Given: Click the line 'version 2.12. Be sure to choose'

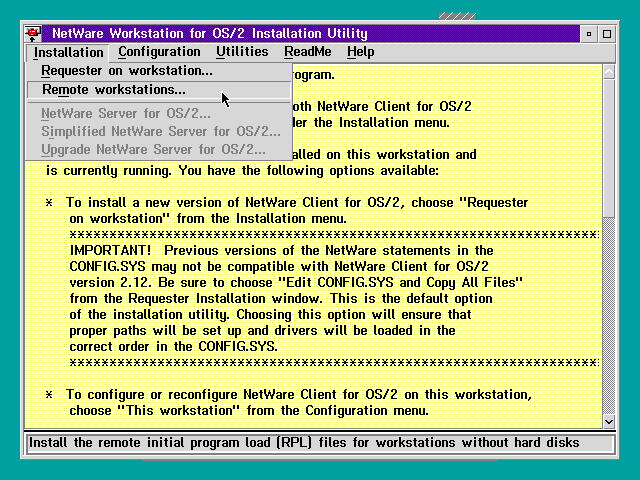Looking at the screenshot, I should 296,282.
